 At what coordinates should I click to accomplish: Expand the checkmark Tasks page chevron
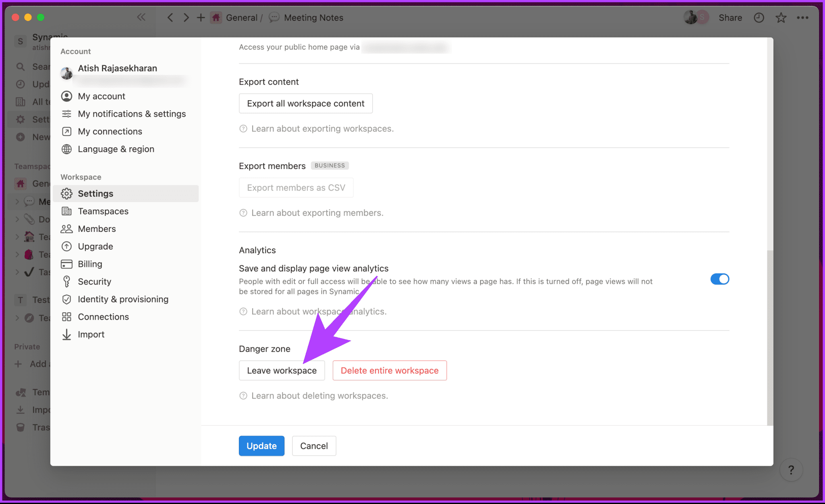point(17,272)
